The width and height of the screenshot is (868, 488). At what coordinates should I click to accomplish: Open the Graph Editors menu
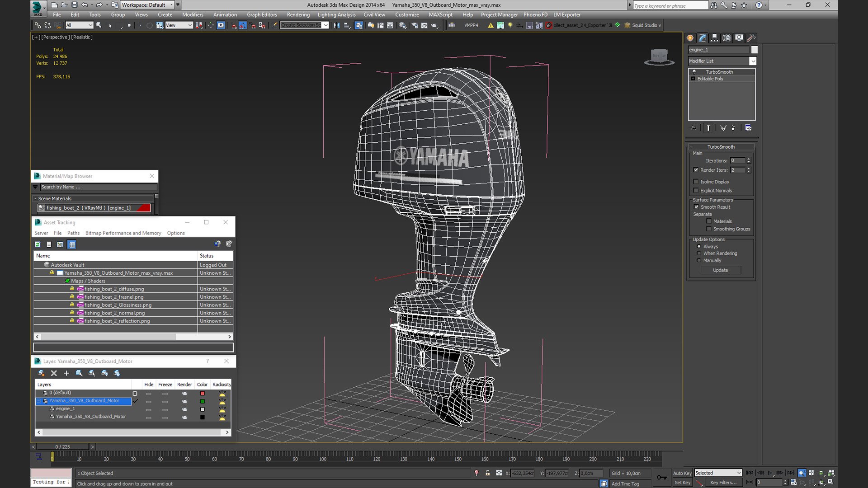pos(262,15)
